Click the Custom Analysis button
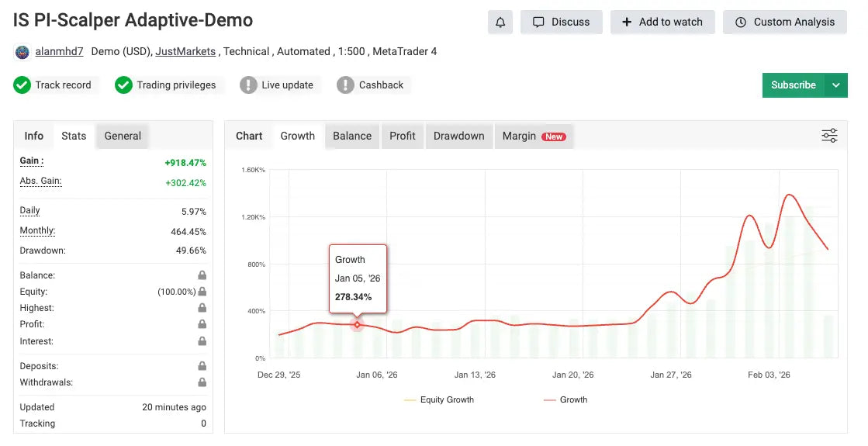This screenshot has width=868, height=446. coord(784,22)
